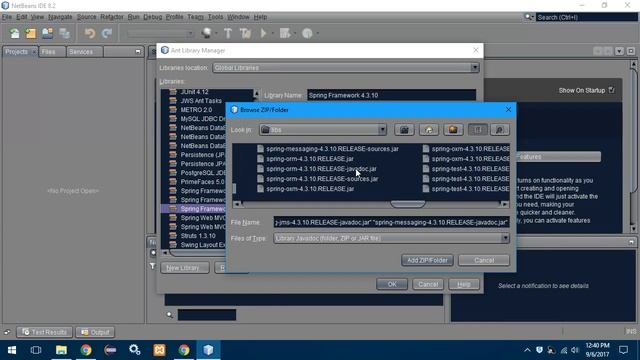
Task: Toggle the Show On Startup checkbox
Action: click(x=611, y=90)
